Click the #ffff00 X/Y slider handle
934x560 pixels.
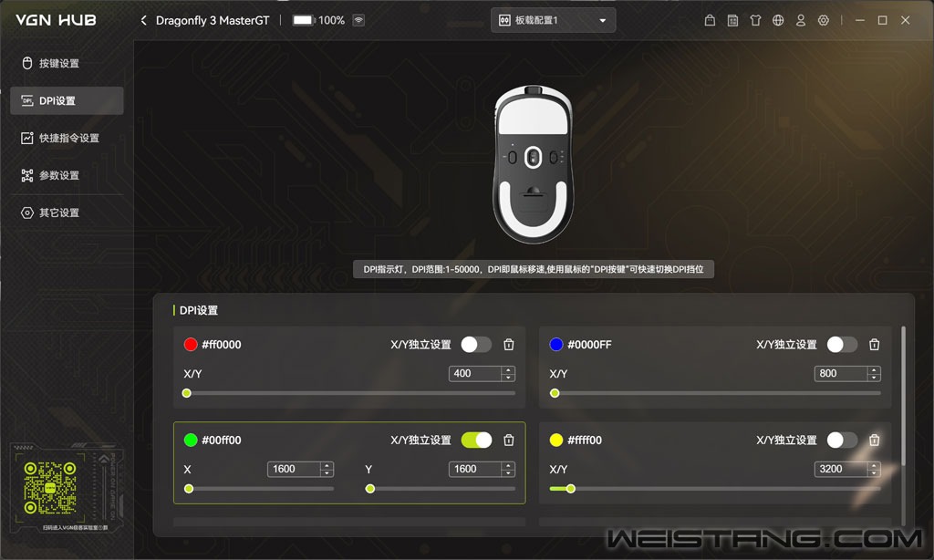point(571,489)
